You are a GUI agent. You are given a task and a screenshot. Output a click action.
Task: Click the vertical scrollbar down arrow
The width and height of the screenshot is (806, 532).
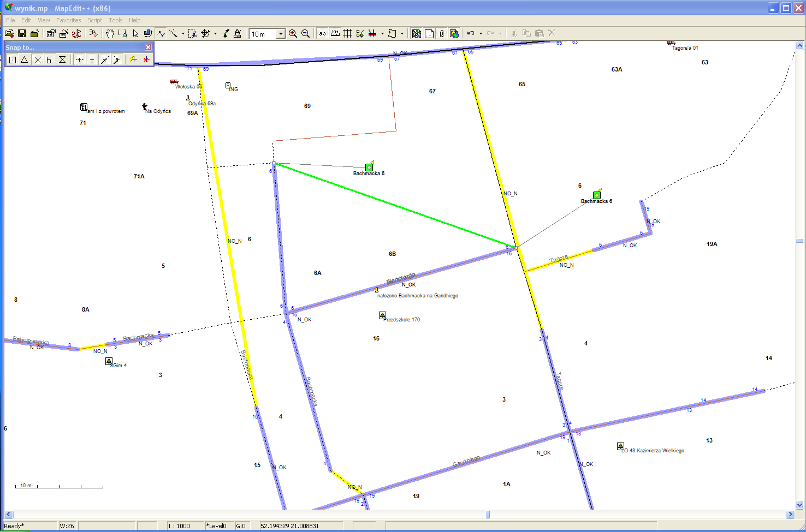click(800, 505)
